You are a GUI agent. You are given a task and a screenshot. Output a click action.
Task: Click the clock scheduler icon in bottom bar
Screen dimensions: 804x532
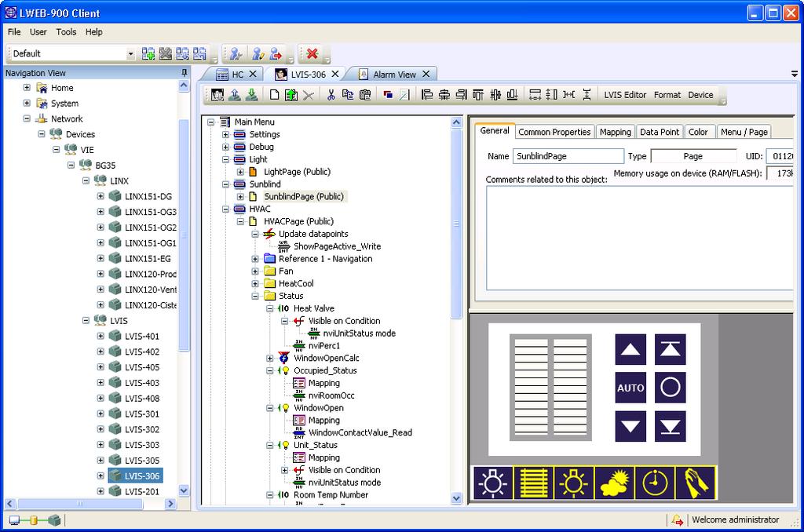point(655,483)
